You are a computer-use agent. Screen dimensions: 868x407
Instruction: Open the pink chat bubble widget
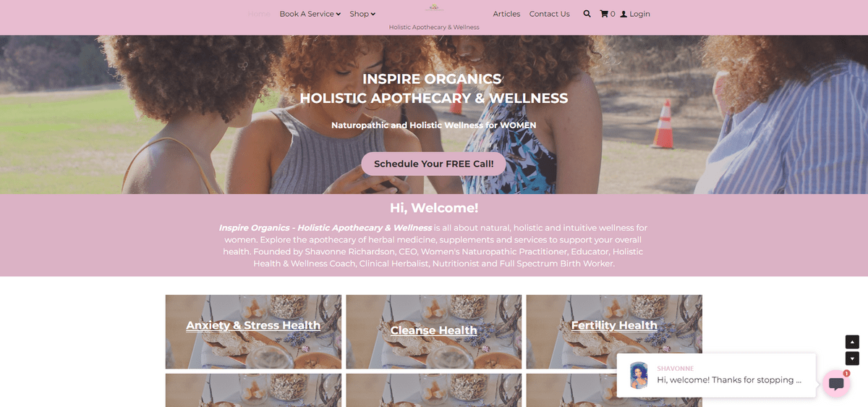(x=835, y=383)
